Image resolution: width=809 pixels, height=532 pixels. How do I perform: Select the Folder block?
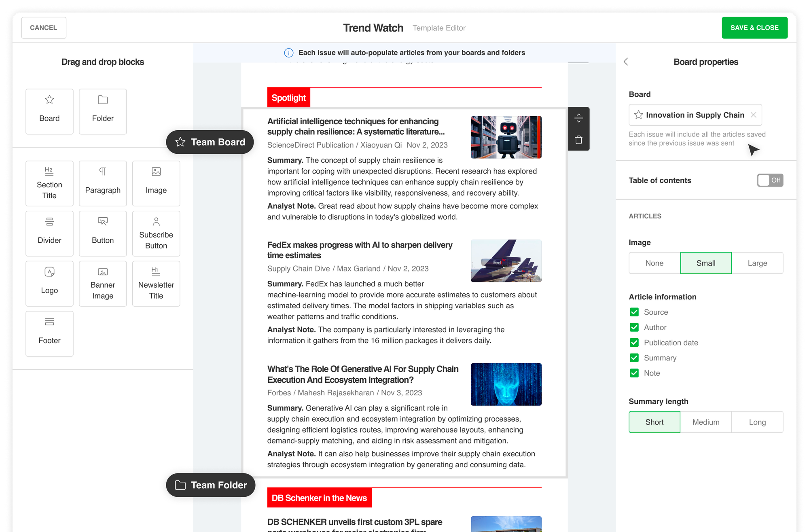(x=103, y=111)
